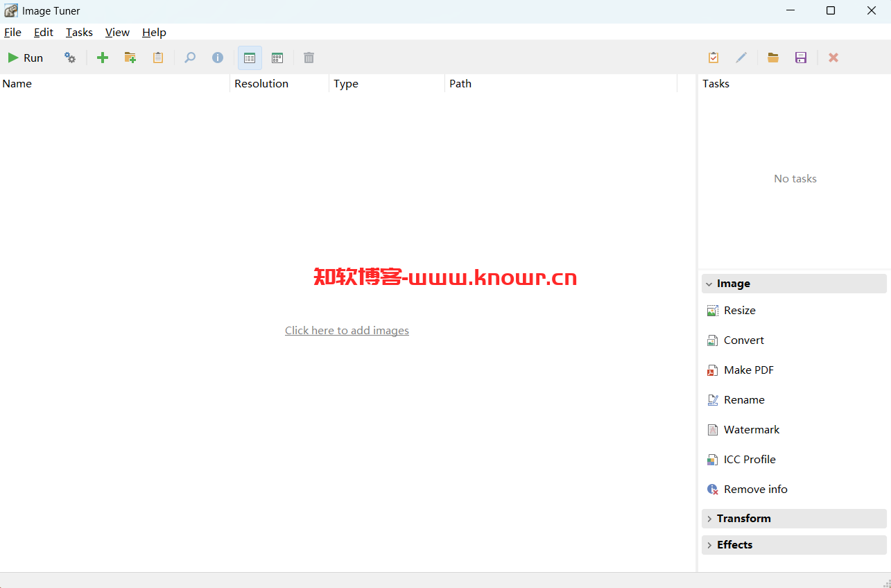Click the Convert task icon
Screen dimensions: 891x588
point(712,340)
